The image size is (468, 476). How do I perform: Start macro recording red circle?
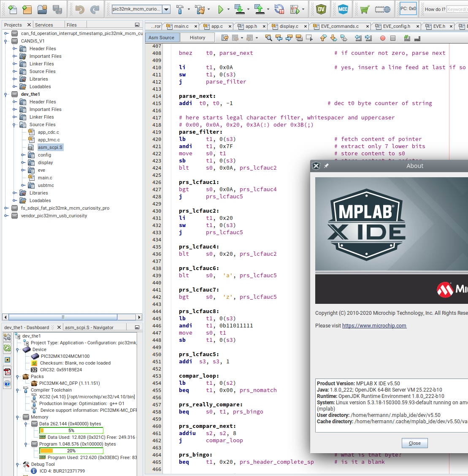[383, 38]
